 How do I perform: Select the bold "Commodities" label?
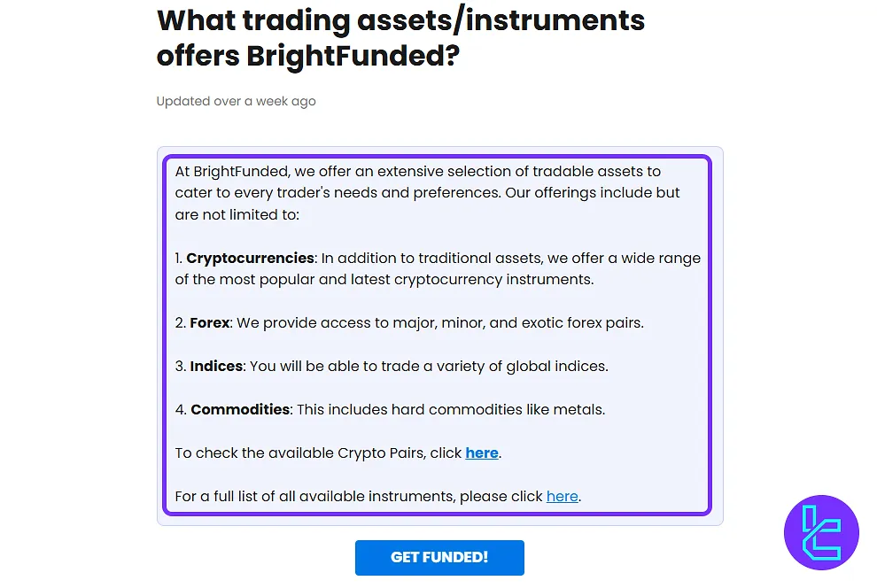(x=240, y=409)
